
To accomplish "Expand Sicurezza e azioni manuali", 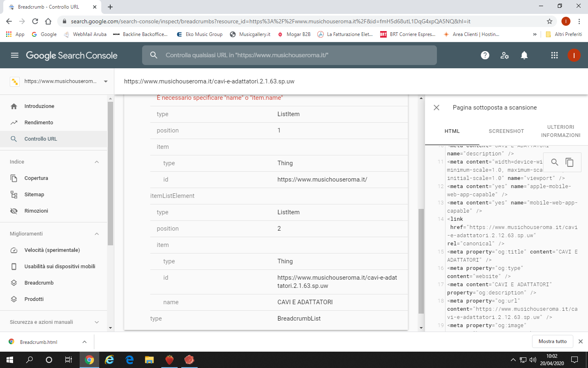I will click(x=97, y=322).
